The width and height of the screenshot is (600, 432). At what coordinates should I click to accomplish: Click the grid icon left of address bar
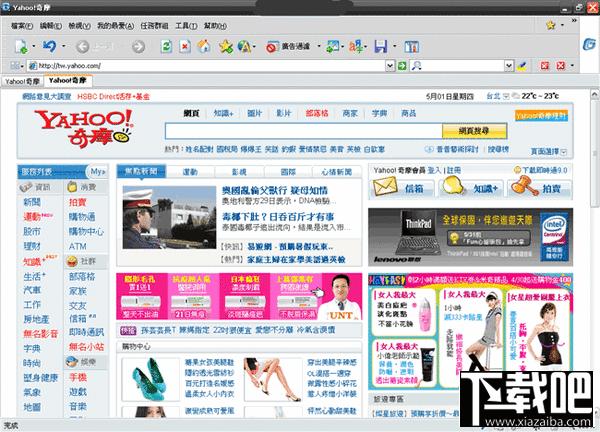click(x=15, y=66)
